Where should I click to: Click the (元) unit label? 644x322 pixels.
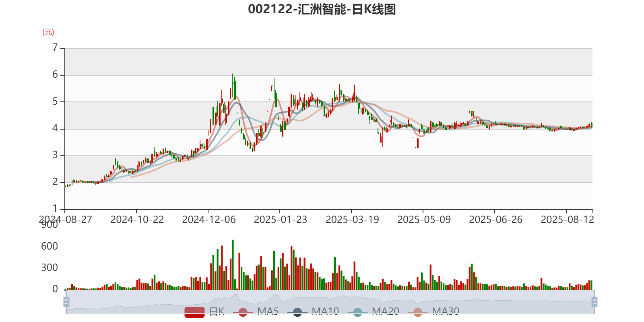coord(48,32)
